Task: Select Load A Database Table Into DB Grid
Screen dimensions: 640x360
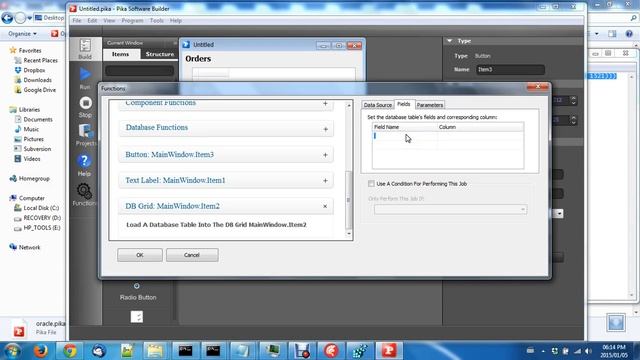Action: pos(216,225)
